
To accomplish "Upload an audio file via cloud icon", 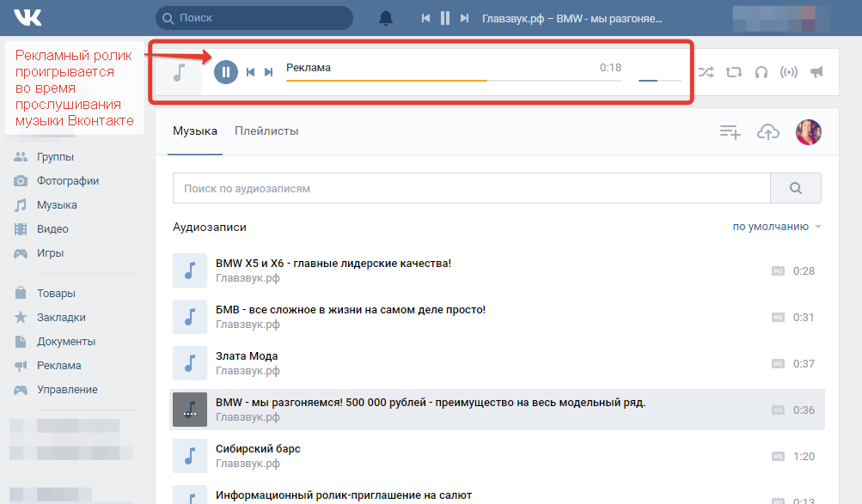I will click(768, 131).
